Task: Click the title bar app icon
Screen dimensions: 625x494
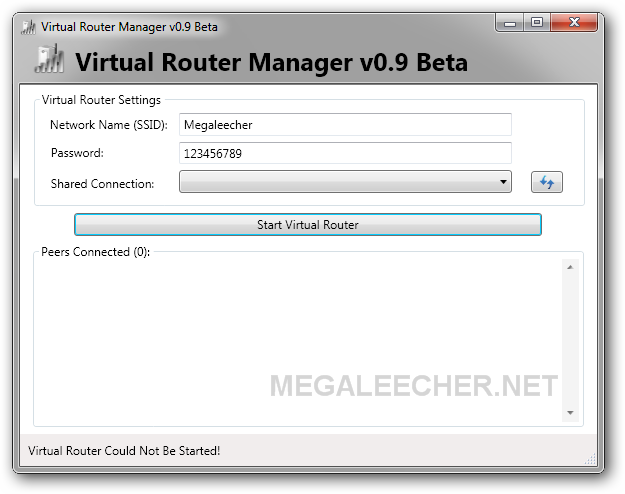Action: pos(28,27)
